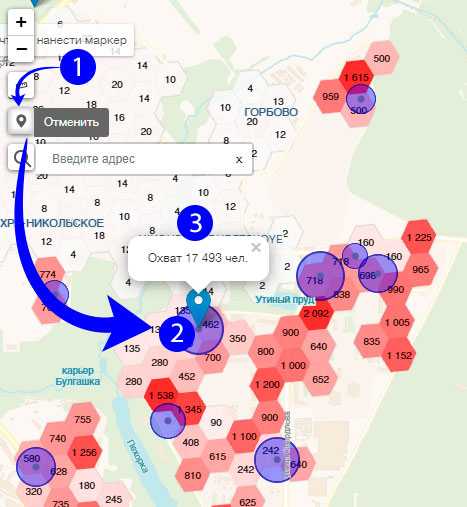Click the purple circle near 959 hexagon
The width and height of the screenshot is (467, 507).
[x=361, y=99]
